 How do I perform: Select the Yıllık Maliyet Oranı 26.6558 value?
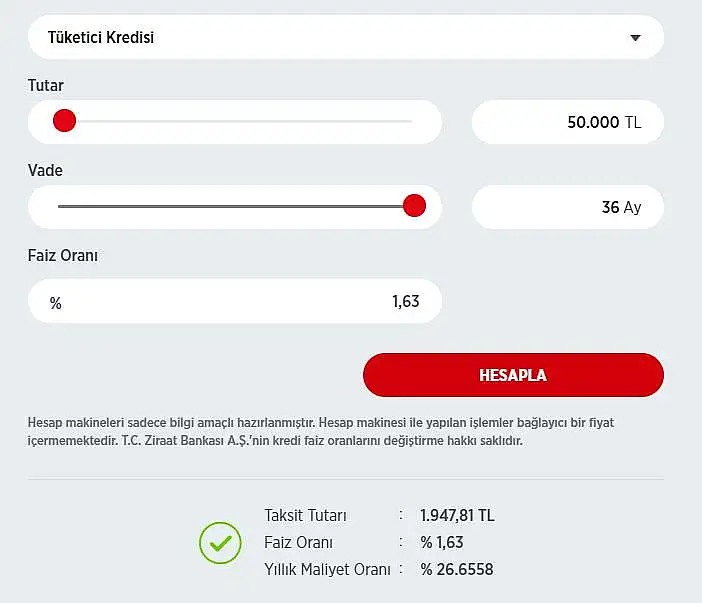tap(457, 569)
